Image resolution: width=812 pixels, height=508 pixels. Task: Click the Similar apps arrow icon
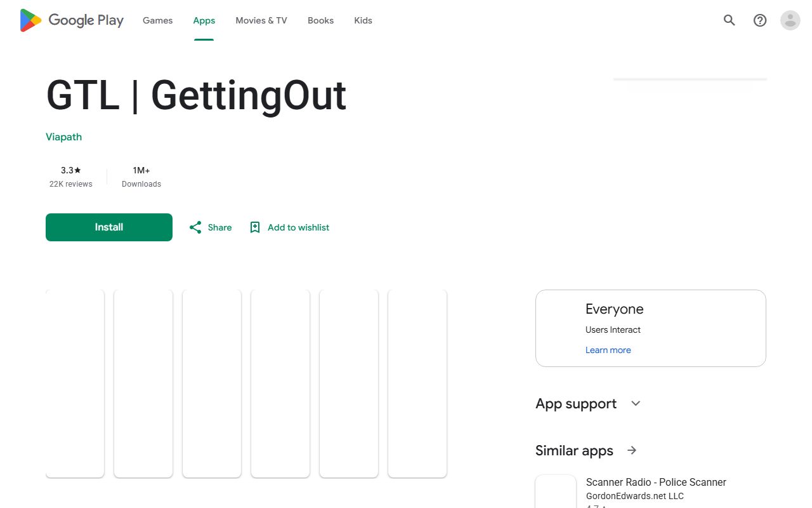tap(632, 450)
